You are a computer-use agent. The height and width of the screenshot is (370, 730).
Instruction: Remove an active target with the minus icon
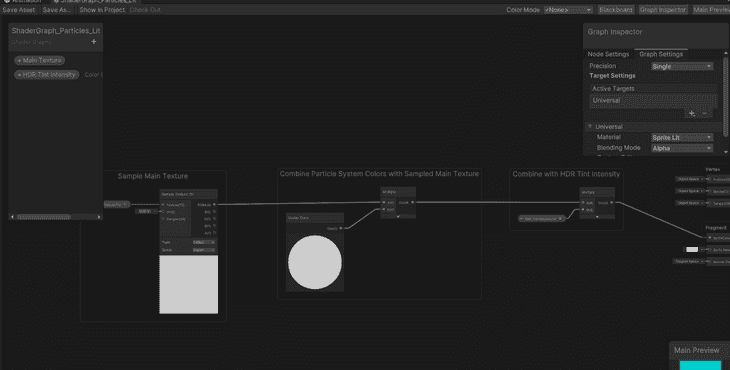tap(704, 113)
